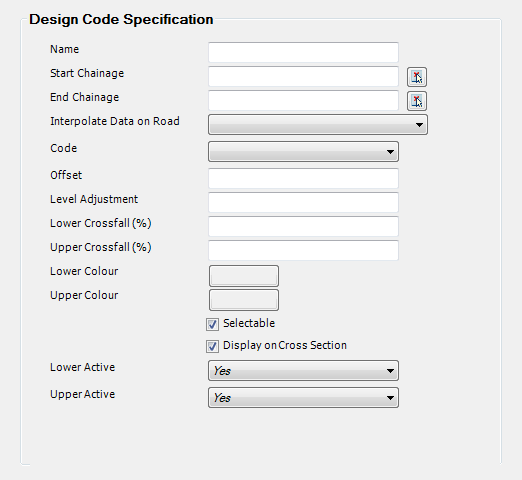522x480 pixels.
Task: Click the Selectable label text
Action: click(249, 323)
